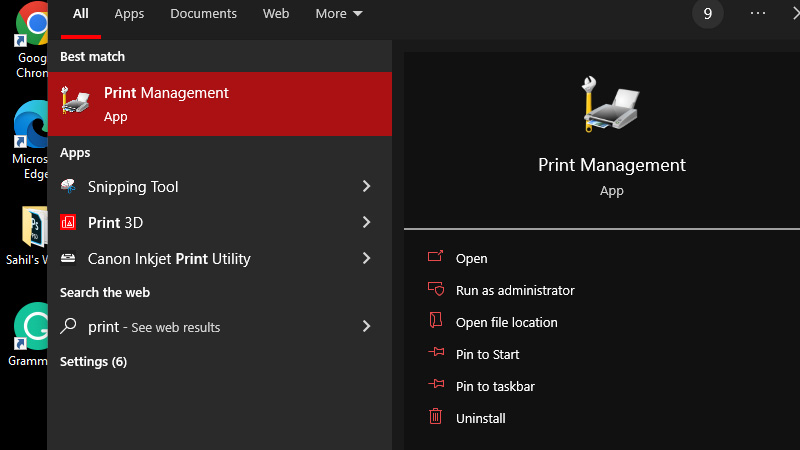
Task: Open the Print 3D result
Action: (x=220, y=222)
